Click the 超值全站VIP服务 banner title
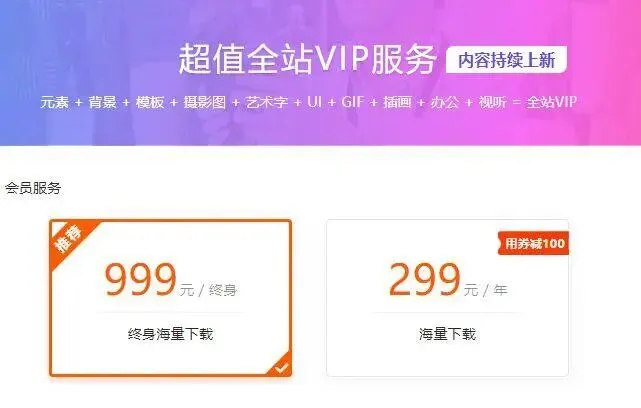Screen dimensions: 641x408 (x=307, y=60)
